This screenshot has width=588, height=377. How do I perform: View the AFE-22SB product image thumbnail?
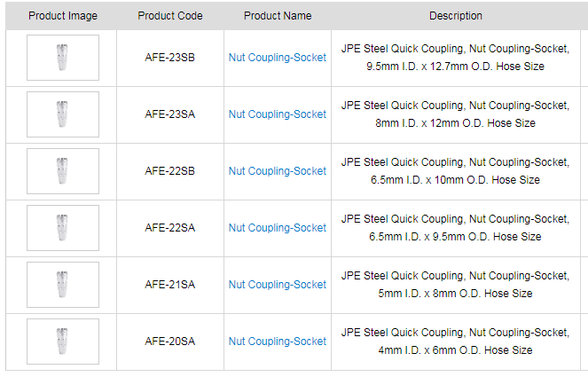[62, 171]
